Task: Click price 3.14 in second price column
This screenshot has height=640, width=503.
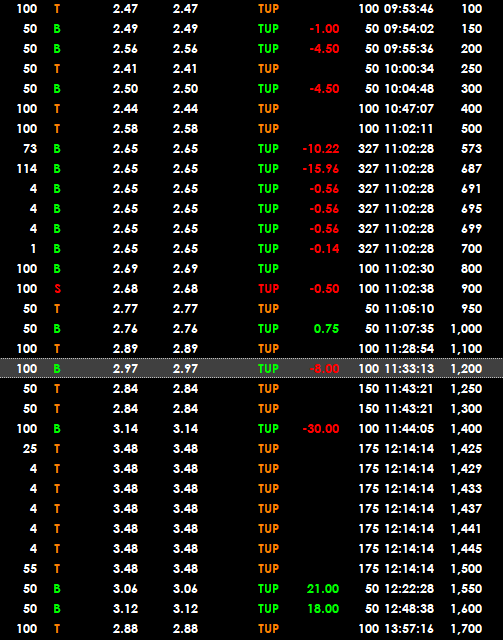Action: point(185,429)
